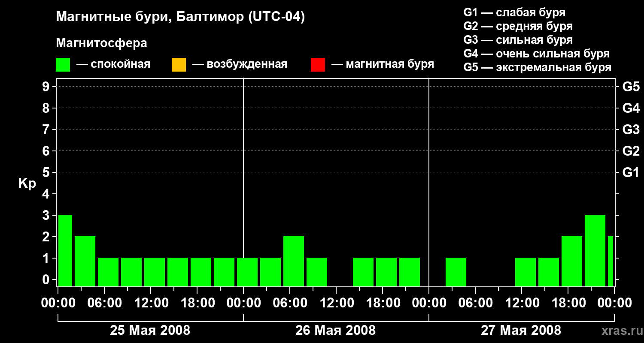Screen dimensions: 644x343
Task: Click the G4 label on right axis
Action: pyautogui.click(x=631, y=108)
